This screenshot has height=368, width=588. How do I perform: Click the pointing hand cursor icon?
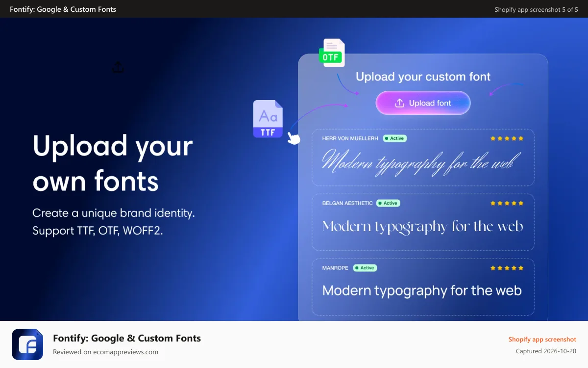294,138
